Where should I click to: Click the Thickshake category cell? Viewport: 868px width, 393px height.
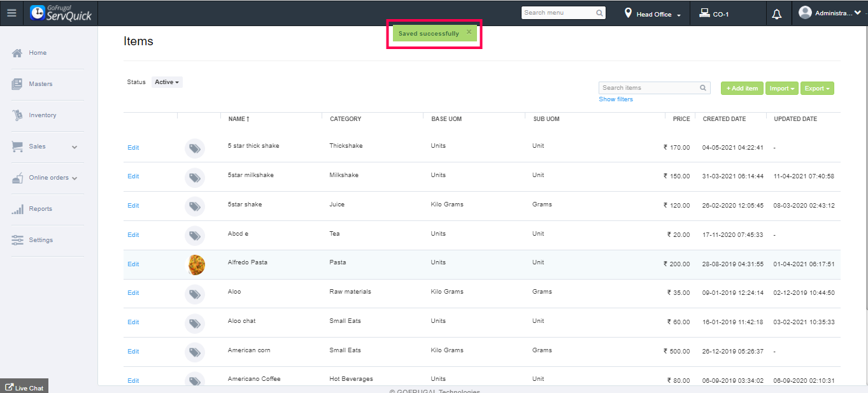point(346,146)
